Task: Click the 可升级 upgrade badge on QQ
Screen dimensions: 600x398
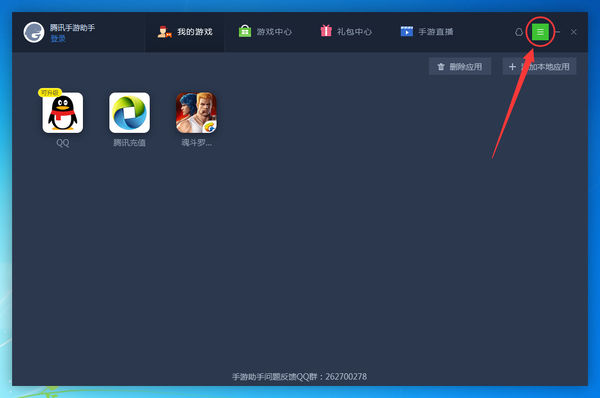Action: click(x=50, y=93)
